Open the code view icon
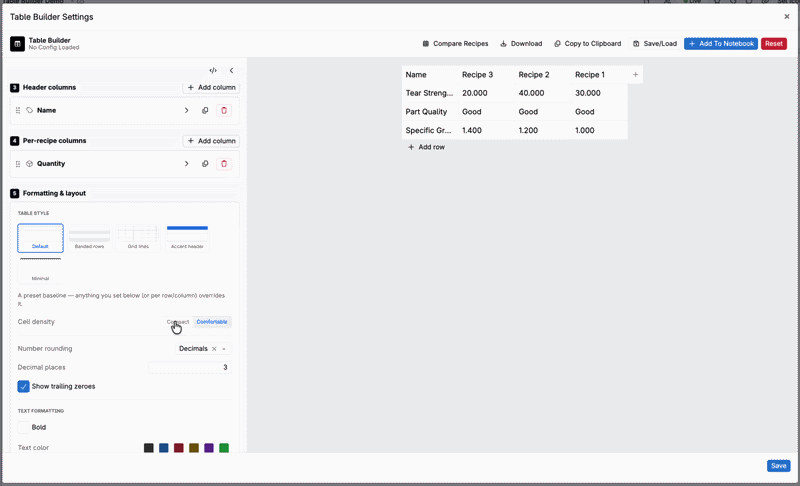The width and height of the screenshot is (800, 486). pos(213,70)
